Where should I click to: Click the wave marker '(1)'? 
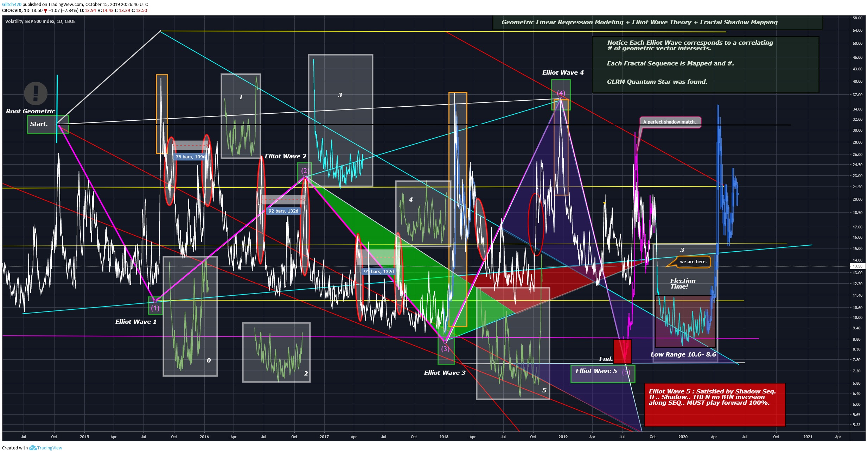(155, 308)
